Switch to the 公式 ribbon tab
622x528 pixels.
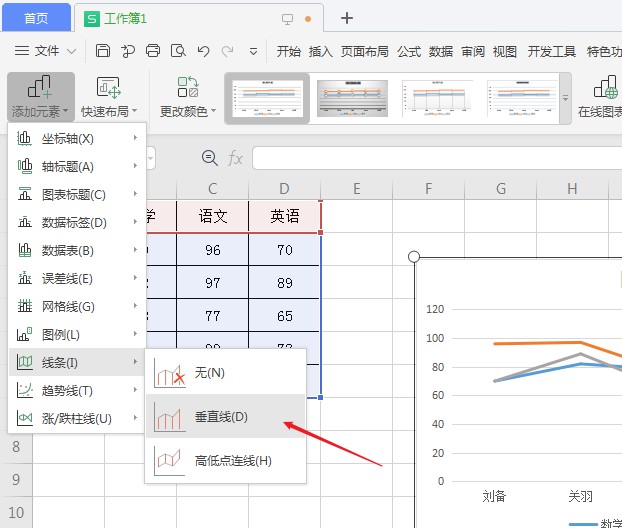(409, 51)
